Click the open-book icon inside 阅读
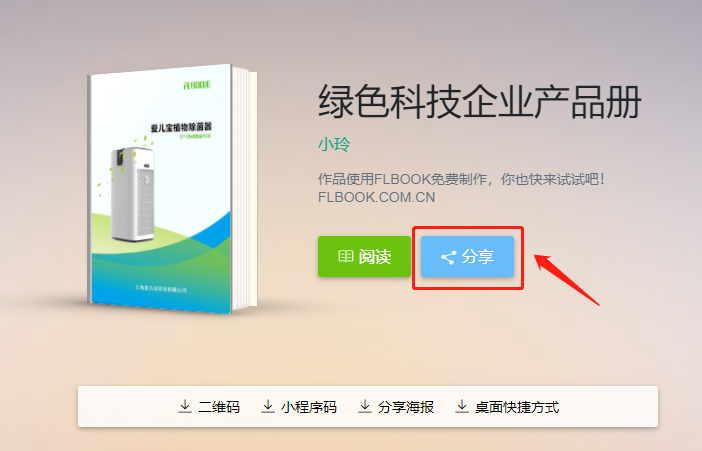Screen dimensions: 702x451 point(345,256)
